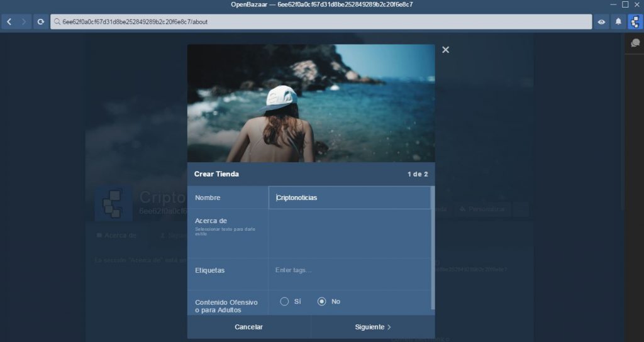Click the dialog's vertical scrollbar
This screenshot has height=342, width=644.
pos(433,248)
